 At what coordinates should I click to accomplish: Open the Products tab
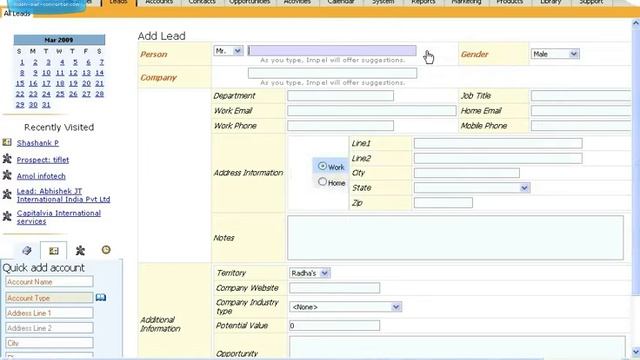pos(510,2)
